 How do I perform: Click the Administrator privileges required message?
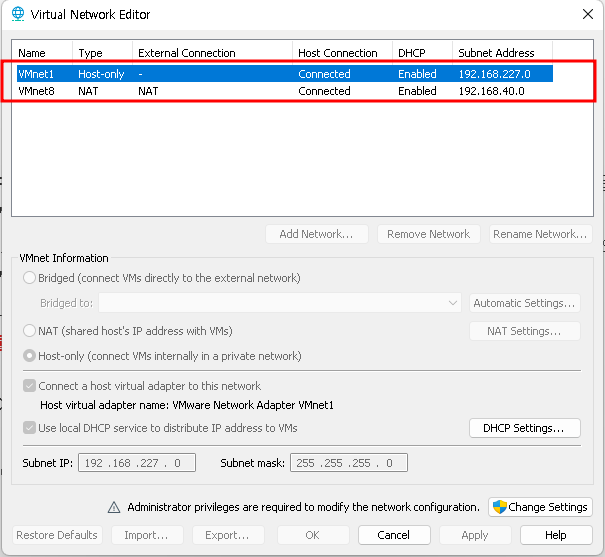tap(303, 507)
